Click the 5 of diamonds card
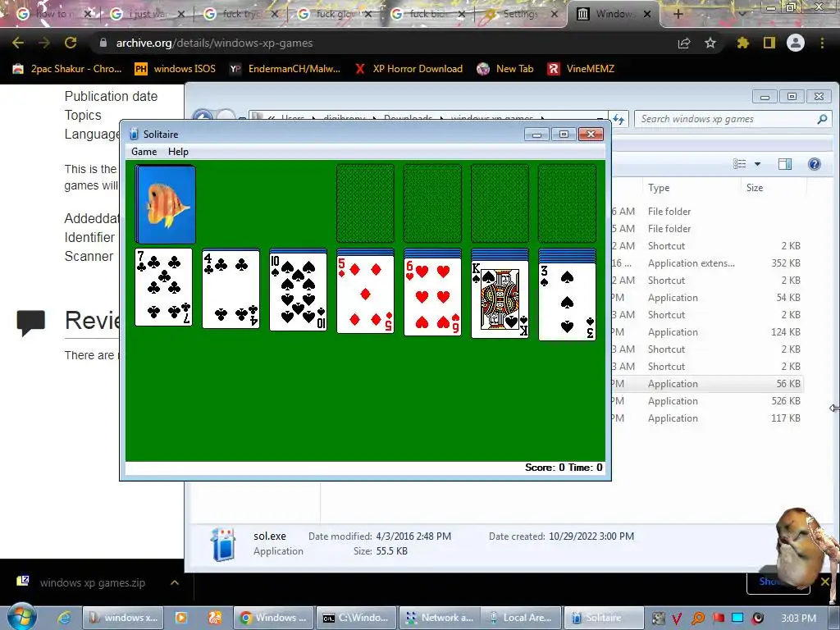This screenshot has width=840, height=630. (365, 294)
